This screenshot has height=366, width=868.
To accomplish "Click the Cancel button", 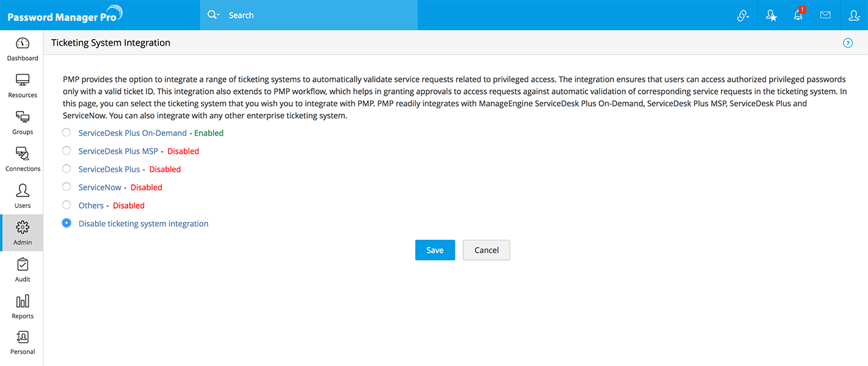I will [x=486, y=250].
